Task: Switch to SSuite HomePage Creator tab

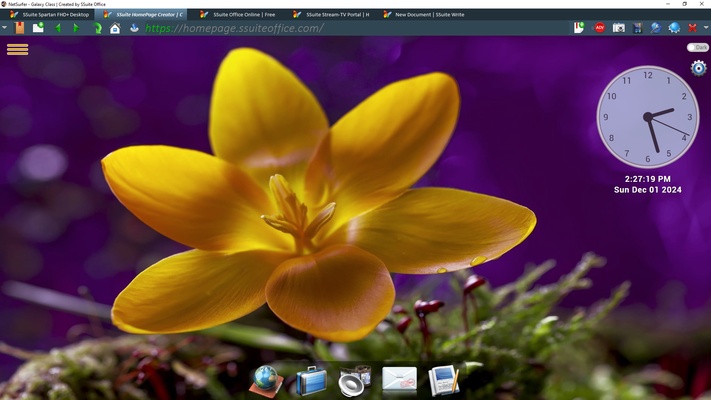Action: [143, 15]
